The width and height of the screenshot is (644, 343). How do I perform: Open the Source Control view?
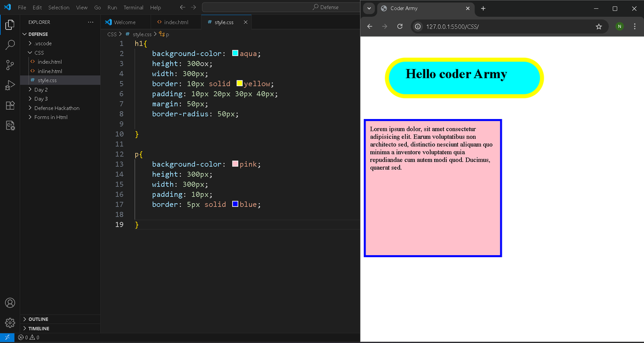10,65
